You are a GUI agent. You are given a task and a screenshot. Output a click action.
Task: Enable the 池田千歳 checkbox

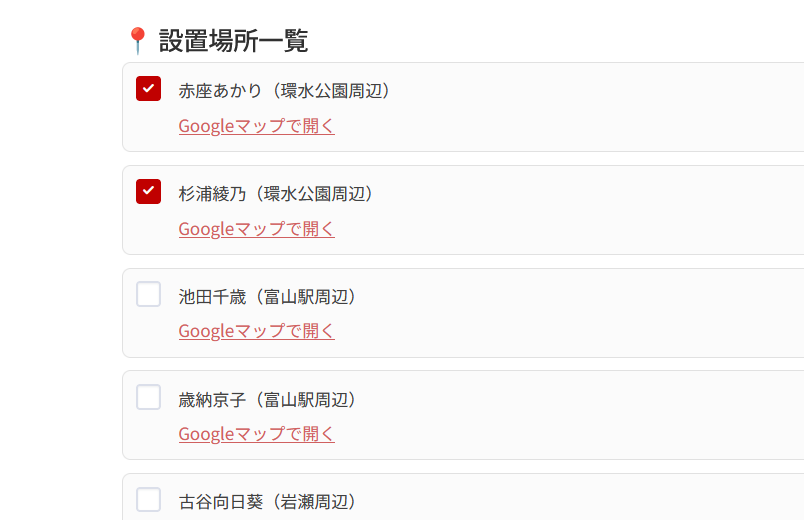pyautogui.click(x=148, y=294)
